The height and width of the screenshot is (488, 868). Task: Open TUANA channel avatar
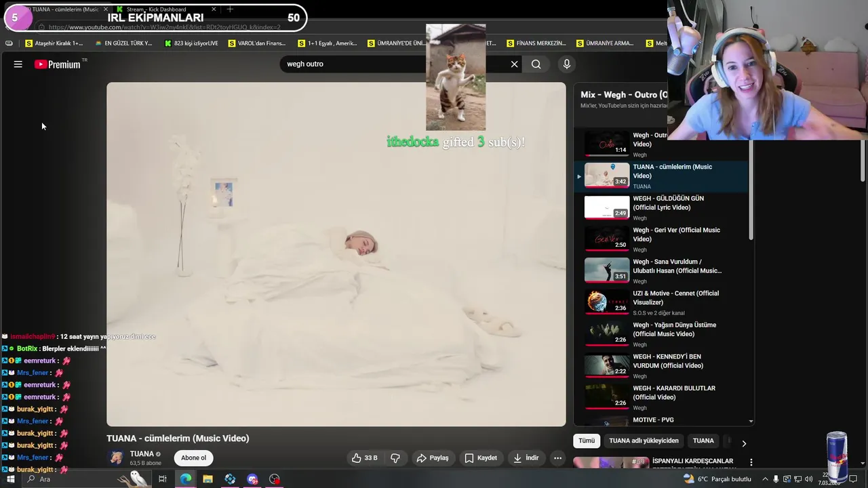pyautogui.click(x=117, y=457)
